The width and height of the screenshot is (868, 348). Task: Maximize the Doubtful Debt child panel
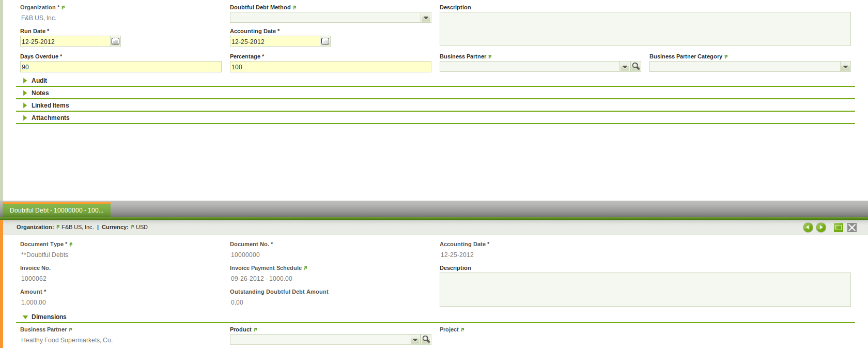click(x=839, y=228)
